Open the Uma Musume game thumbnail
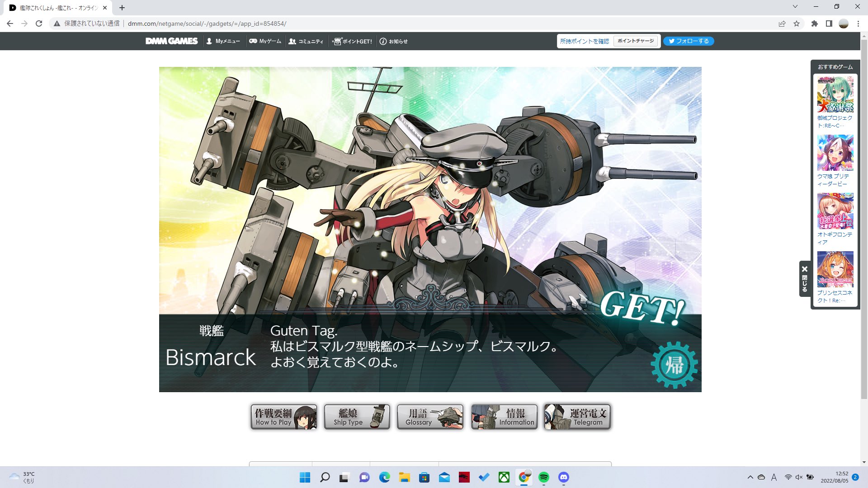This screenshot has width=868, height=488. pyautogui.click(x=835, y=153)
